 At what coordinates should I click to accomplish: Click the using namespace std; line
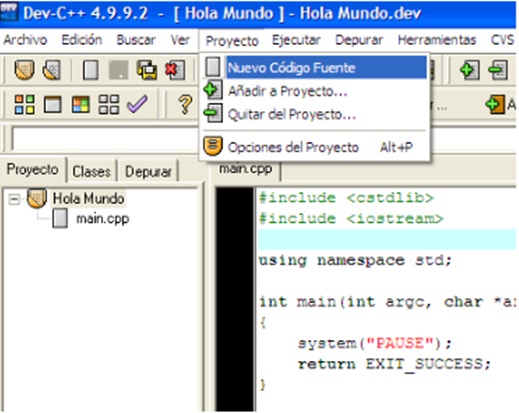click(355, 260)
